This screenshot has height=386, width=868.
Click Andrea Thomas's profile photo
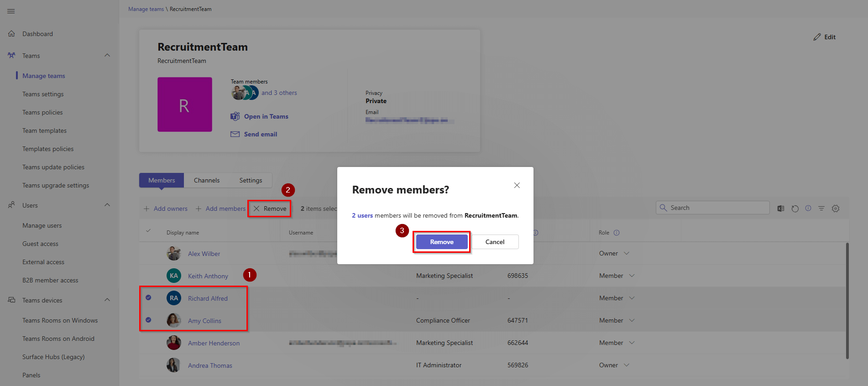pos(174,365)
